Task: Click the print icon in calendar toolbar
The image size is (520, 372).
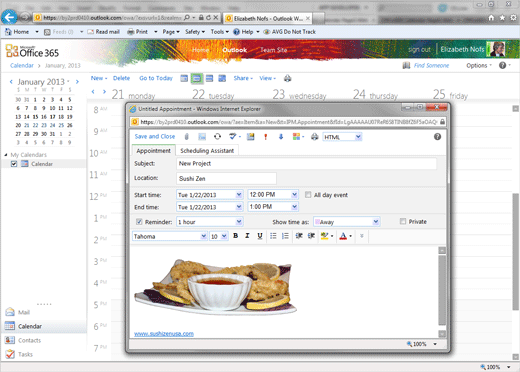Action: tap(287, 78)
